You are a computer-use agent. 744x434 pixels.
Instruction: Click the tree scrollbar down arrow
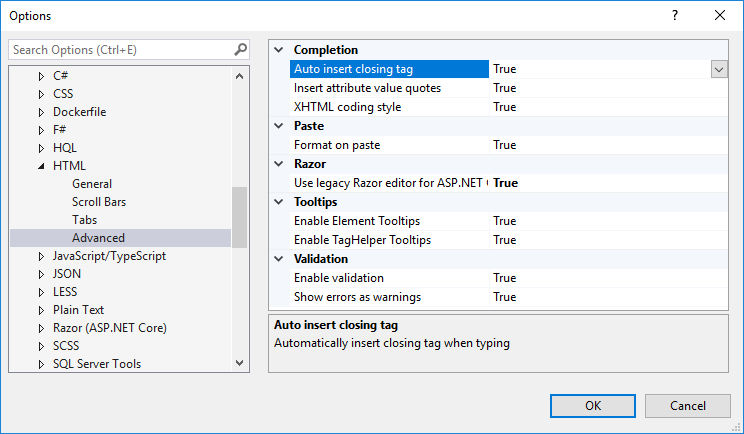pos(239,364)
